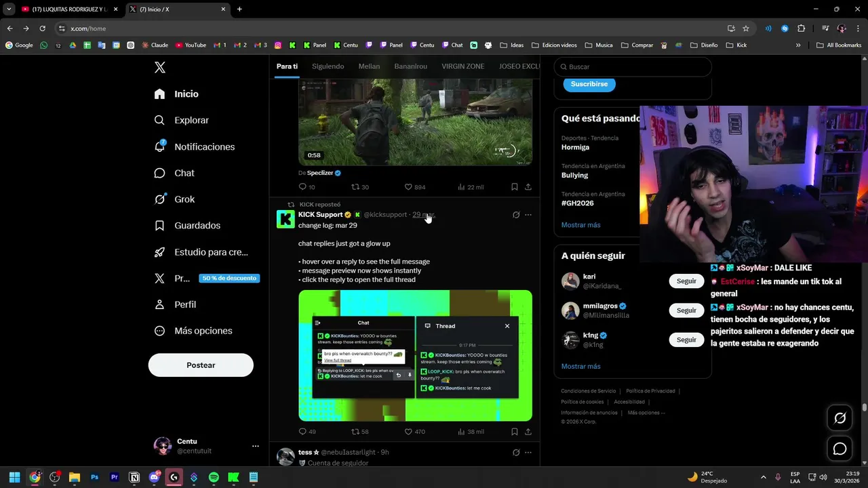This screenshot has height=488, width=868.
Task: Reload the page in Chrome
Action: pyautogui.click(x=42, y=28)
